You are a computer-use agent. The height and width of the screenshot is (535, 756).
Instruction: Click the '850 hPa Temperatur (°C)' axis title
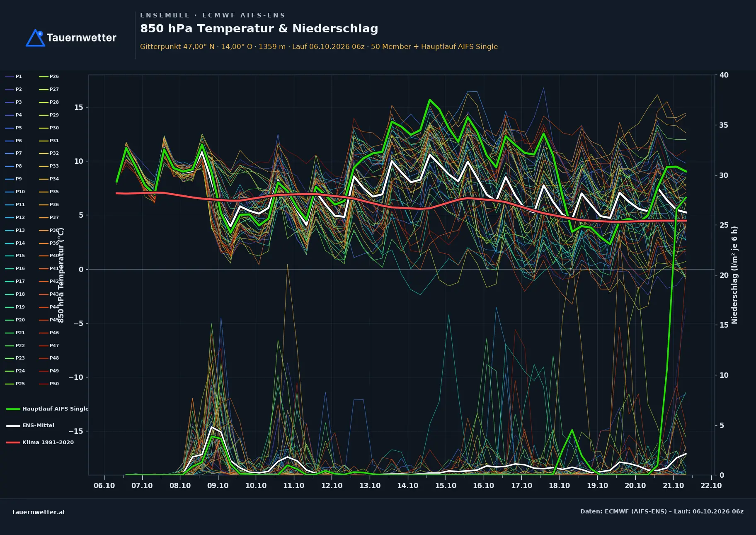(61, 275)
